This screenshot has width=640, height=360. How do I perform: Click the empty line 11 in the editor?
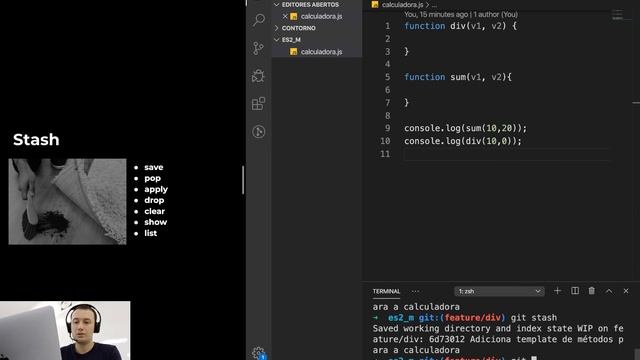(506, 154)
